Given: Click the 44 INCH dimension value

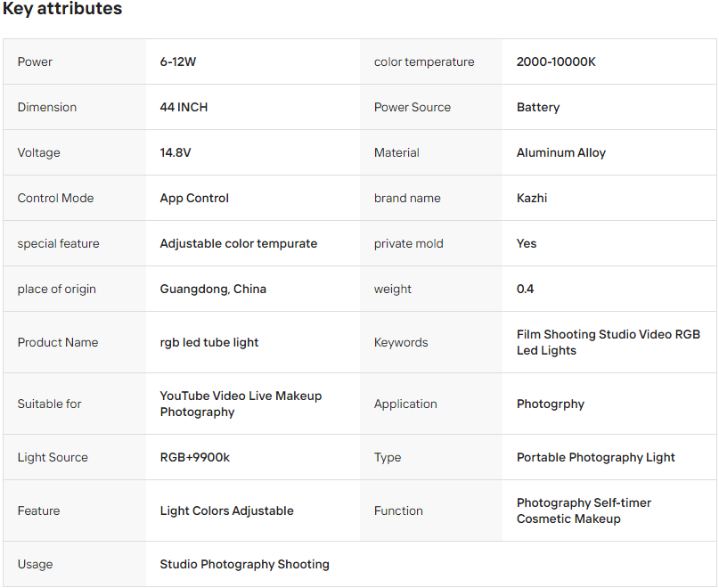Looking at the screenshot, I should (184, 107).
